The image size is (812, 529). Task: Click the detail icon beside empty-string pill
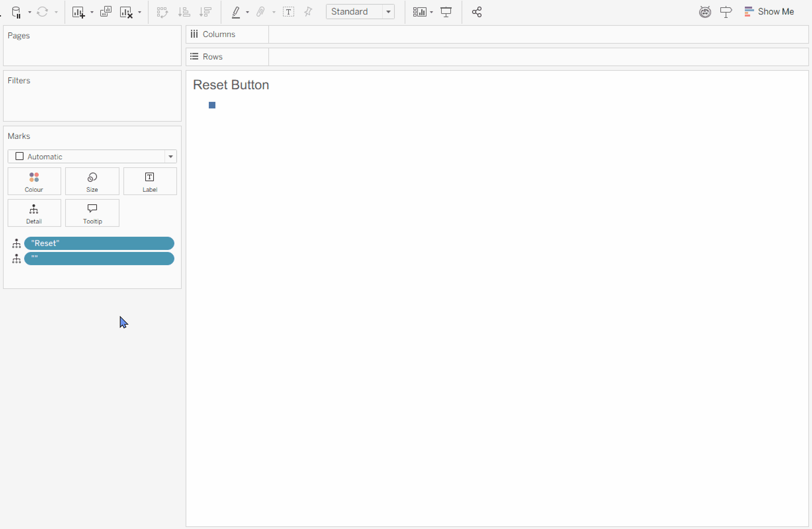(16, 259)
